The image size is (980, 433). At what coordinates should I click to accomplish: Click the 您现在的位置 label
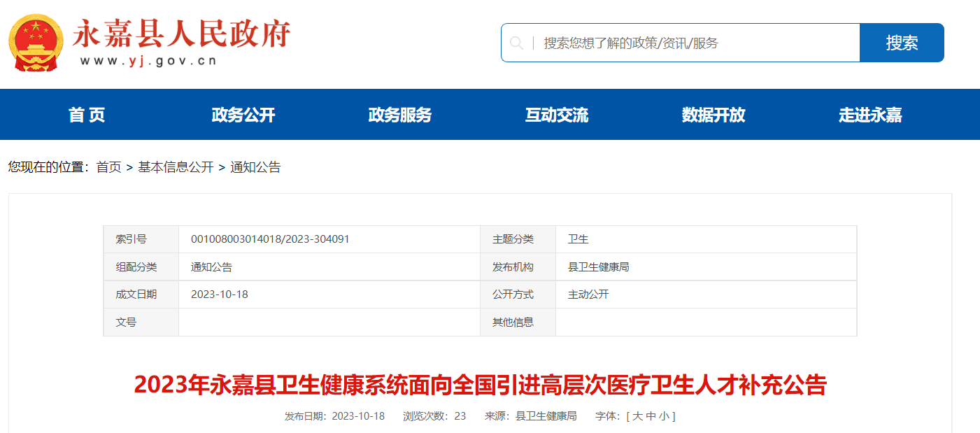[46, 167]
